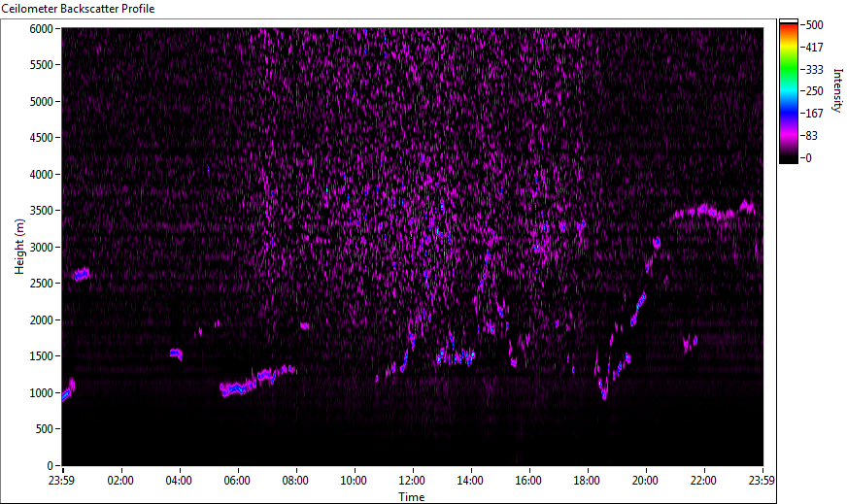Click high cloud band near 3500 m at 22:00
This screenshot has height=504, width=847.
(712, 211)
